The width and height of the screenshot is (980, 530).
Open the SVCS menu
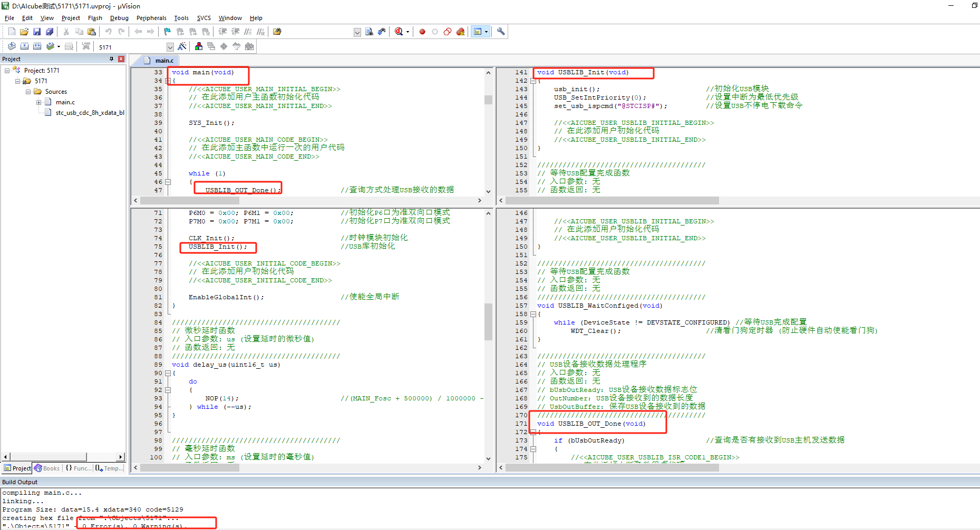coord(204,18)
